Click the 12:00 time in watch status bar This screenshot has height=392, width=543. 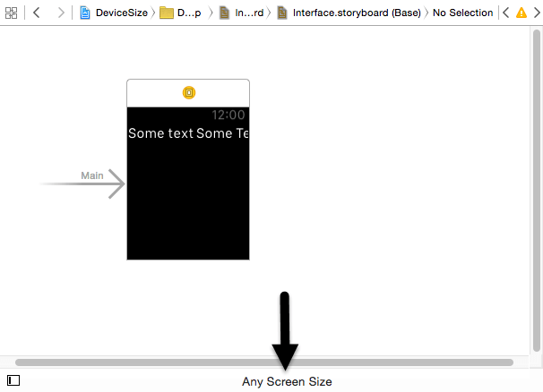point(228,115)
